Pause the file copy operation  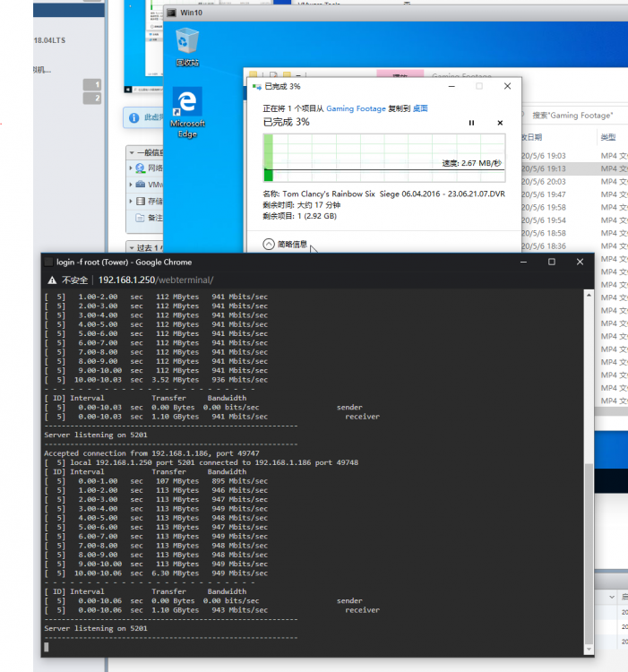(471, 123)
